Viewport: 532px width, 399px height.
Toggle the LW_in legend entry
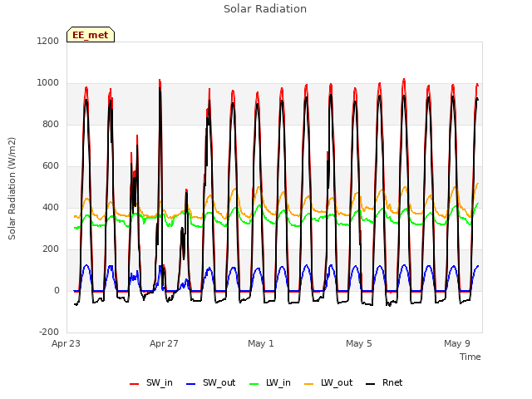(x=270, y=383)
